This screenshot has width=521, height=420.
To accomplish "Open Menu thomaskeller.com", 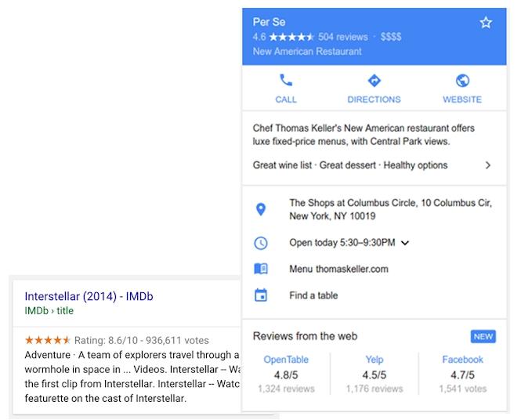I will pyautogui.click(x=338, y=269).
